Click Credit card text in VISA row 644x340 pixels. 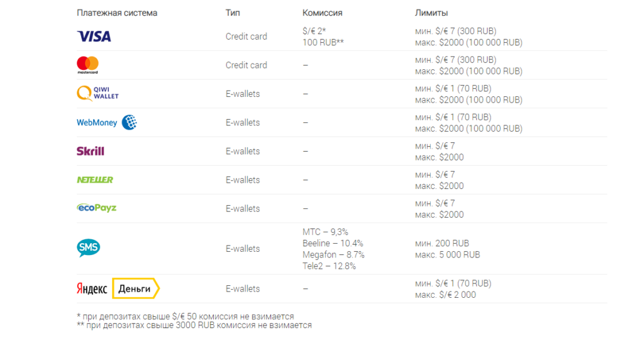[x=246, y=37]
